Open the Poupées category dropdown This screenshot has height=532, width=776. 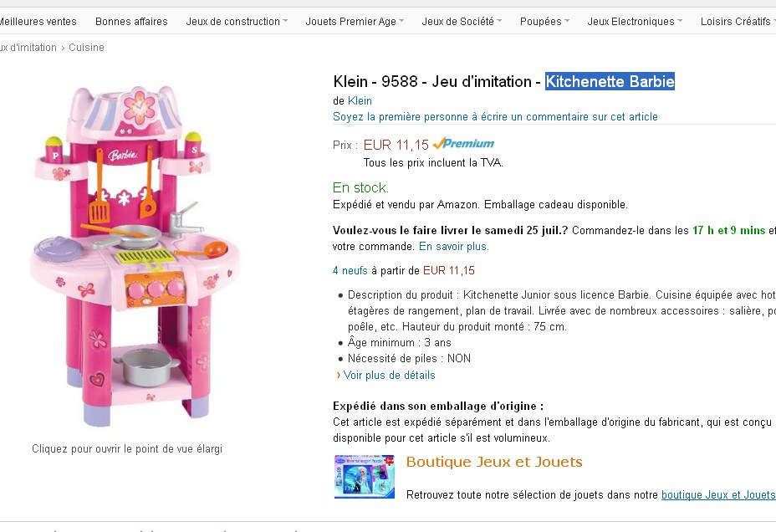544,22
